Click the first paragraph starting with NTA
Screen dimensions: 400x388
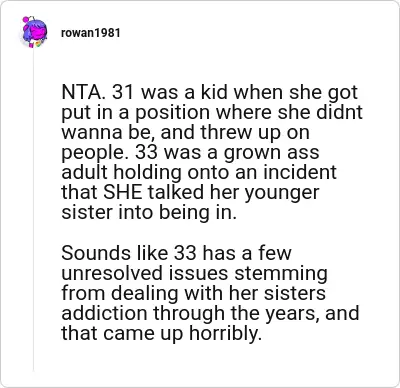212,152
